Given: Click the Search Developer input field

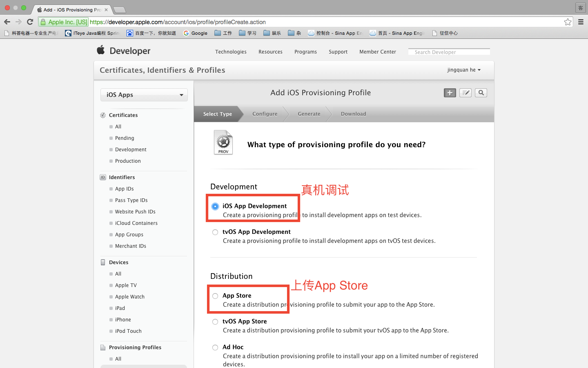Looking at the screenshot, I should click(449, 52).
